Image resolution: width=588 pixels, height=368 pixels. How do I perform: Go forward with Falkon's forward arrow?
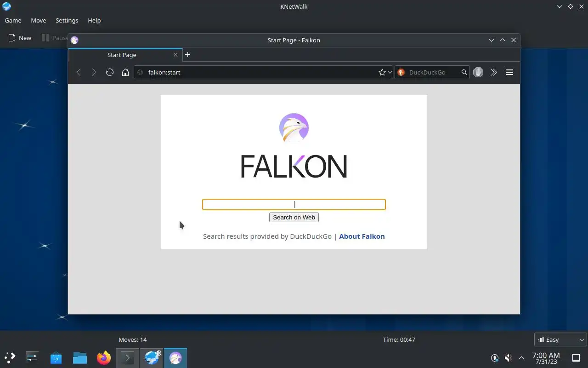[94, 72]
